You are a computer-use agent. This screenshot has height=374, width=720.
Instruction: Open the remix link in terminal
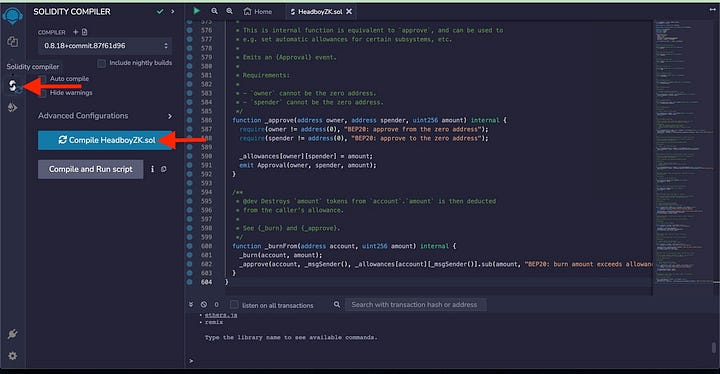(x=214, y=322)
